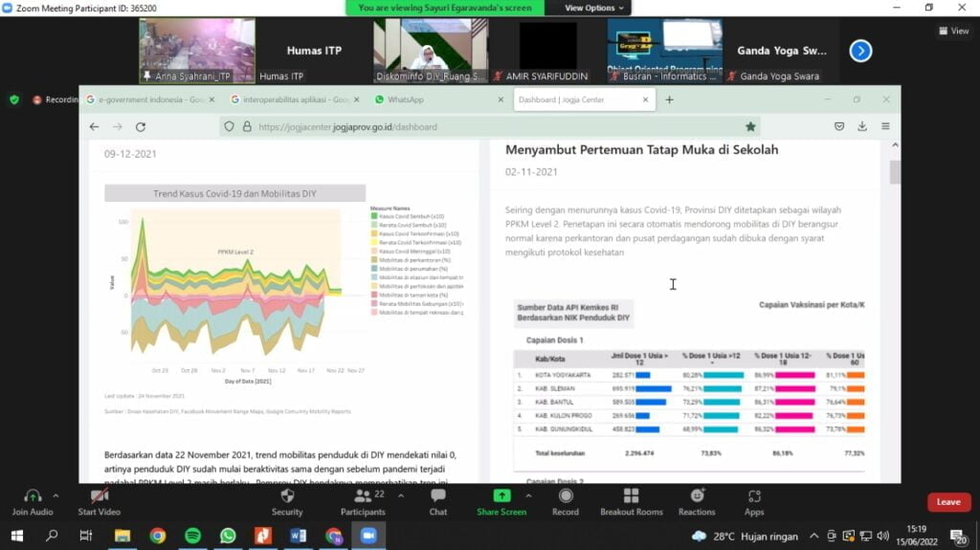The image size is (980, 550).
Task: Open the Security shield options
Action: tap(286, 496)
